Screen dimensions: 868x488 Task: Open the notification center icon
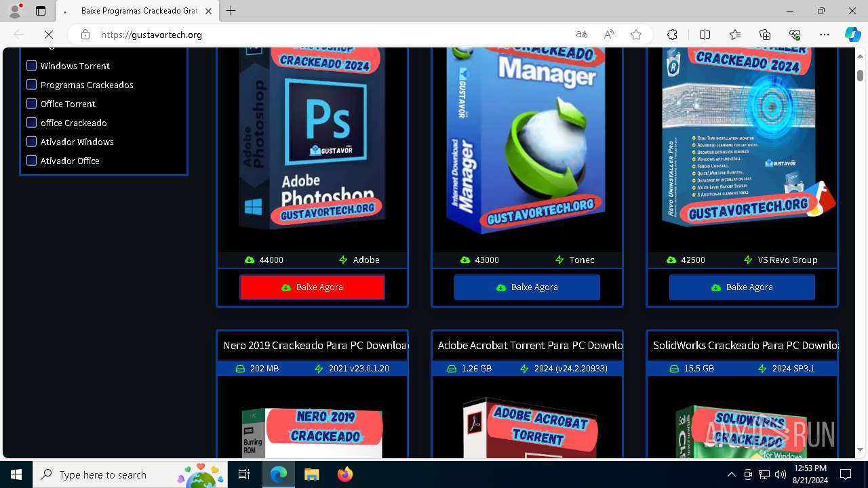846,474
